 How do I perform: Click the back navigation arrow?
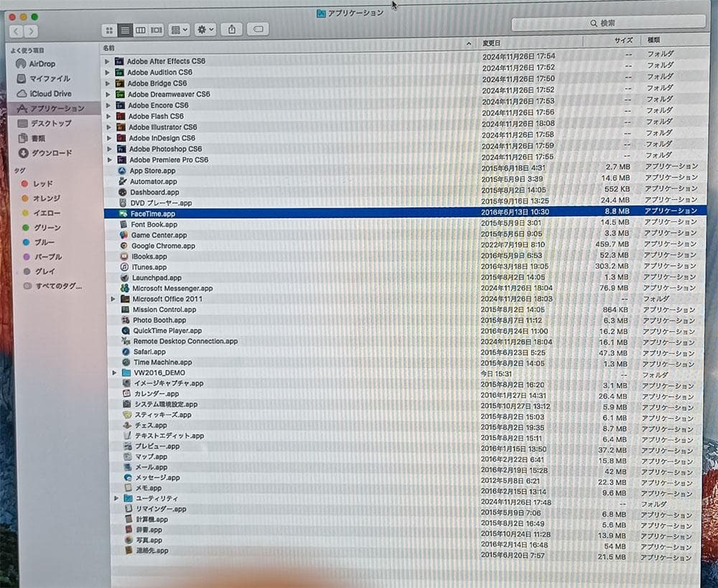[x=16, y=31]
